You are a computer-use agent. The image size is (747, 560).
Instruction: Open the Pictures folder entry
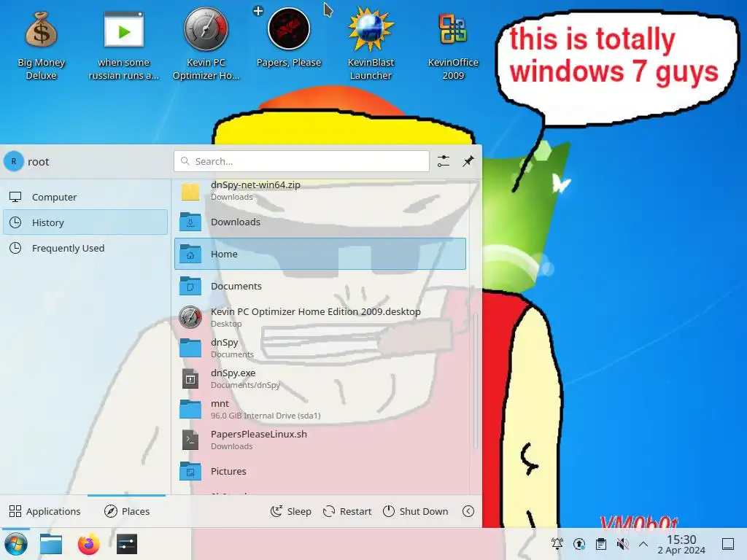pos(320,471)
